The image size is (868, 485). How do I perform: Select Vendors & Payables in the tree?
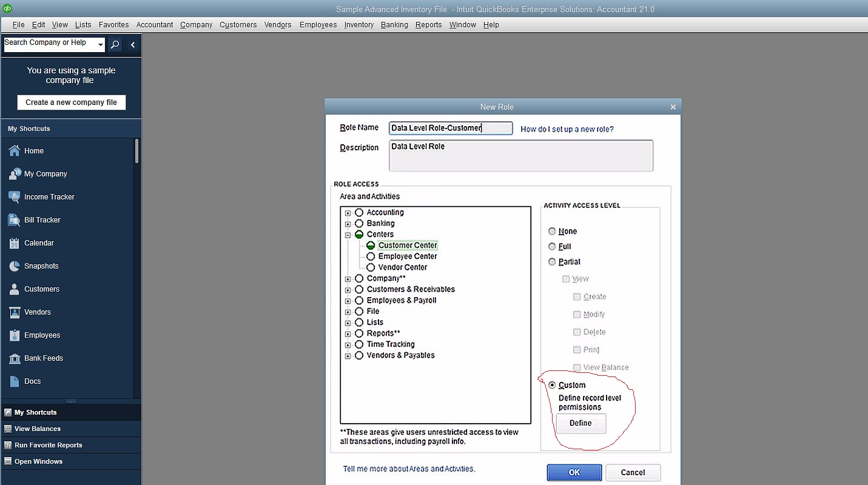[x=400, y=355]
